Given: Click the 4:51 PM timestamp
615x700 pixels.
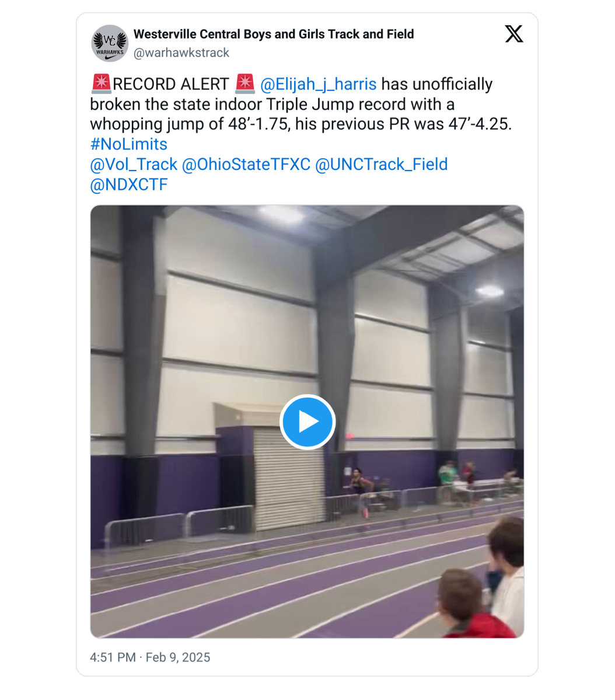Looking at the screenshot, I should point(113,657).
